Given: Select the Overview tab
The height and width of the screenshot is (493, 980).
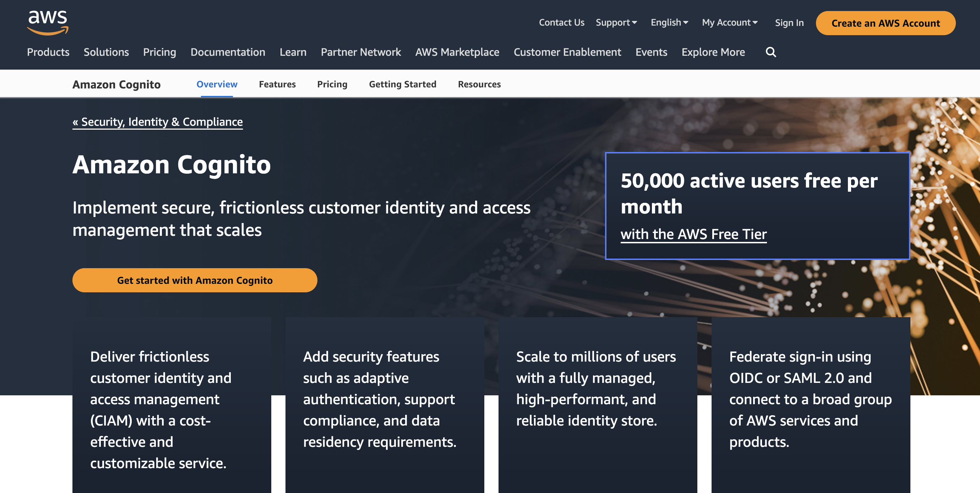Looking at the screenshot, I should pos(217,84).
